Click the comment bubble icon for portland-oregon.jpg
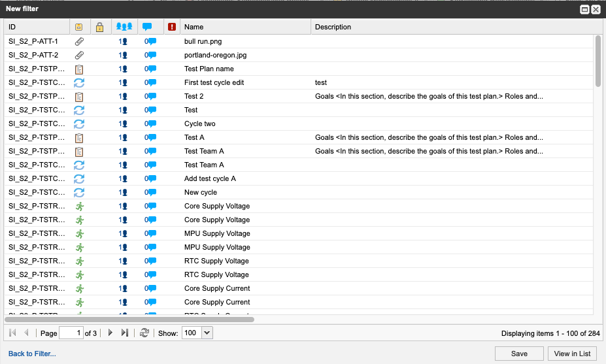 pyautogui.click(x=151, y=55)
